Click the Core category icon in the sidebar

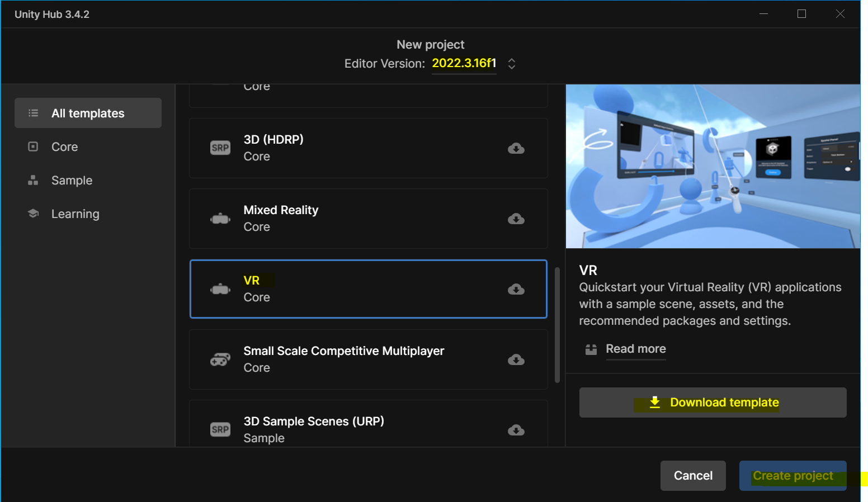33,146
